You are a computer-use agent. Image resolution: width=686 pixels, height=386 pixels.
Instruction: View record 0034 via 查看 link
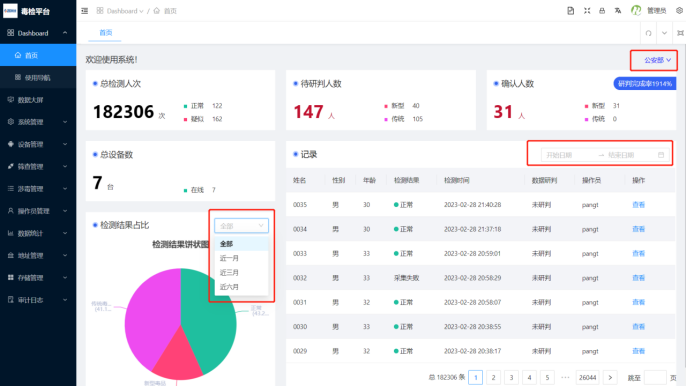(x=638, y=229)
